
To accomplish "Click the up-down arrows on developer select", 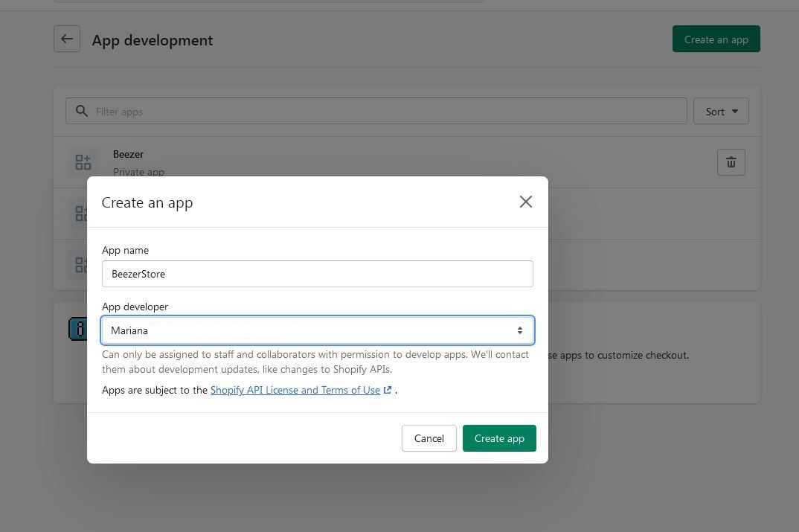I will (x=520, y=330).
